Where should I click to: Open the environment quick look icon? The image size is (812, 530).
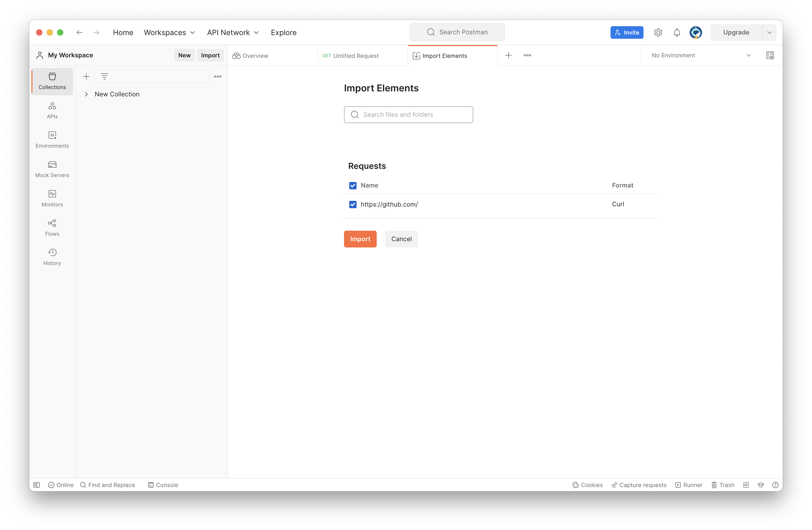pyautogui.click(x=770, y=55)
